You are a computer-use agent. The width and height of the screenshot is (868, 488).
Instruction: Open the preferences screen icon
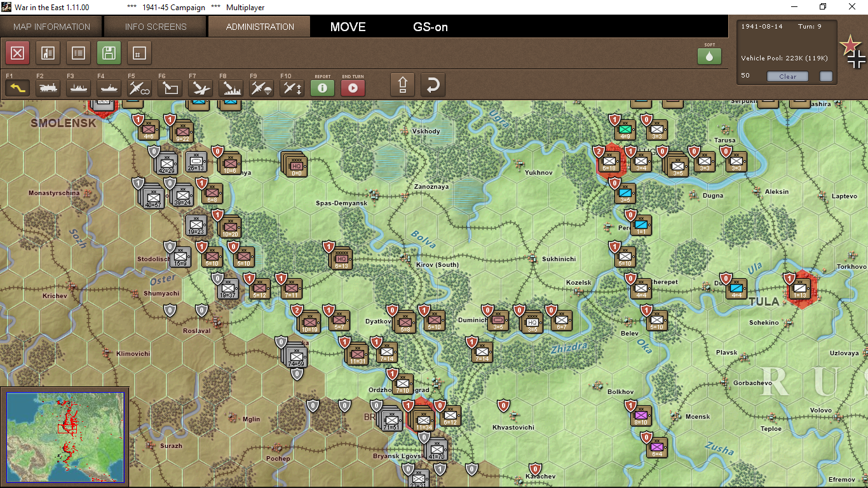(x=48, y=53)
